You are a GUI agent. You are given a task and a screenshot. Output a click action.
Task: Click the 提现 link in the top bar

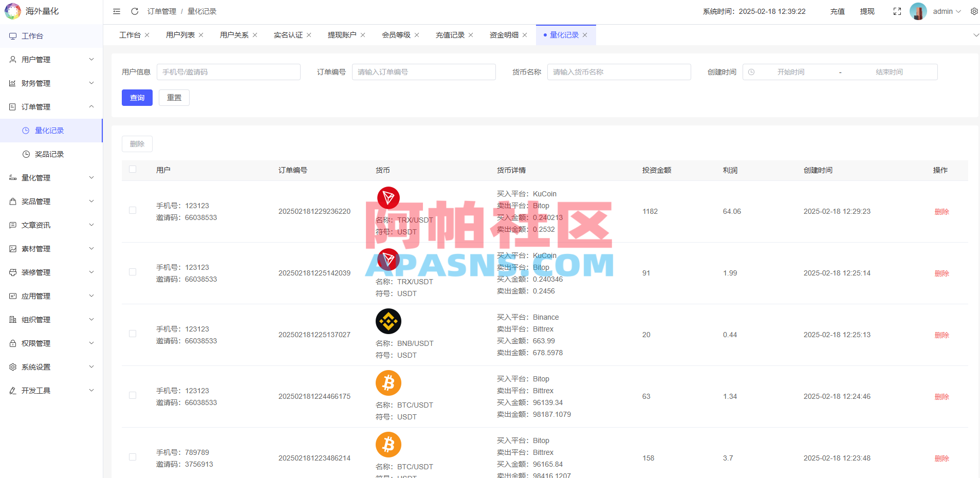[867, 11]
